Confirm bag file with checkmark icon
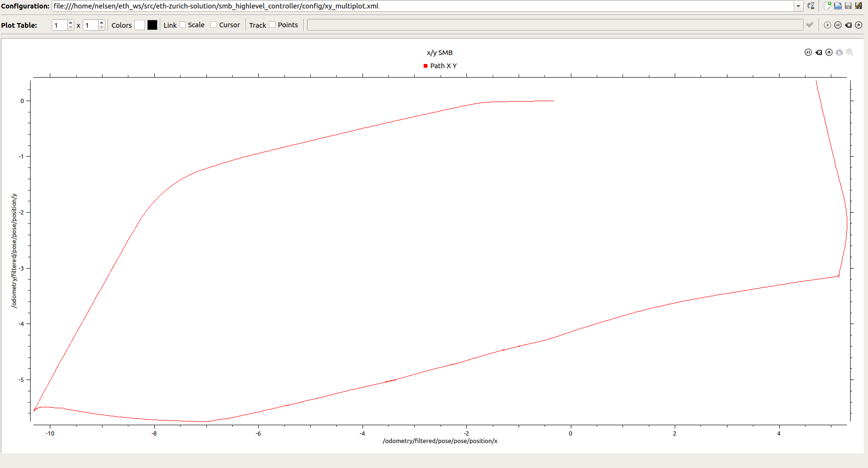The height and width of the screenshot is (468, 868). pyautogui.click(x=810, y=25)
